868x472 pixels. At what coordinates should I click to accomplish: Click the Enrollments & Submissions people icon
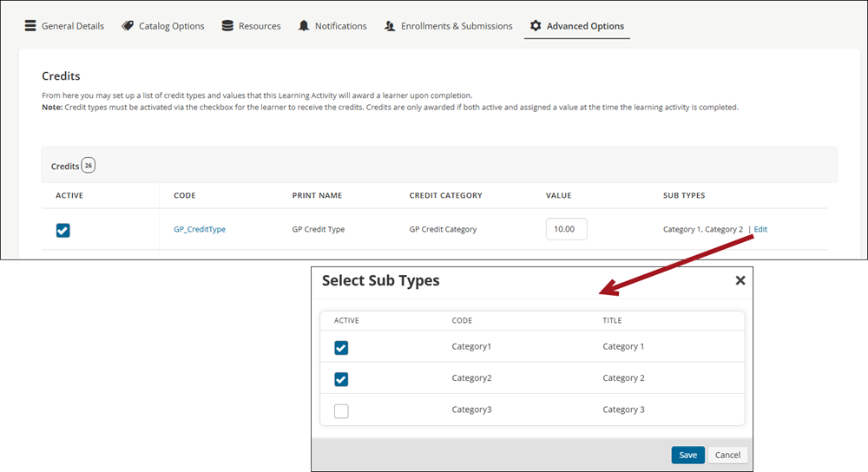pyautogui.click(x=390, y=25)
